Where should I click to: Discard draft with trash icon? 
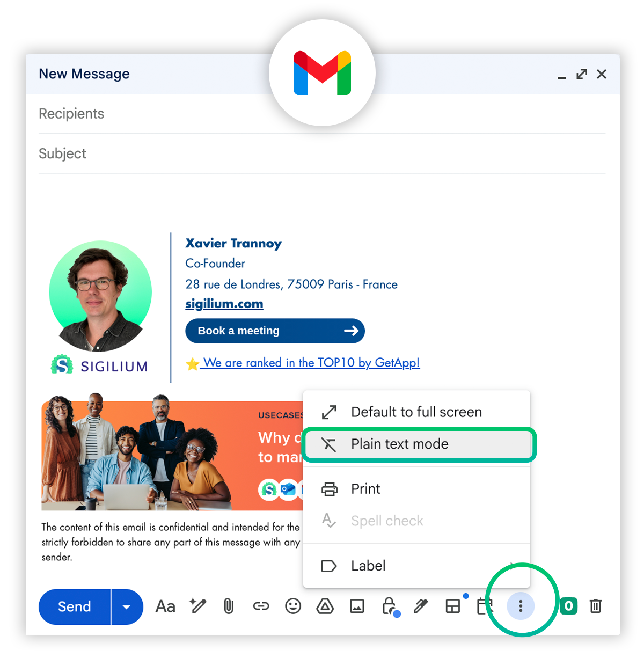click(x=596, y=606)
